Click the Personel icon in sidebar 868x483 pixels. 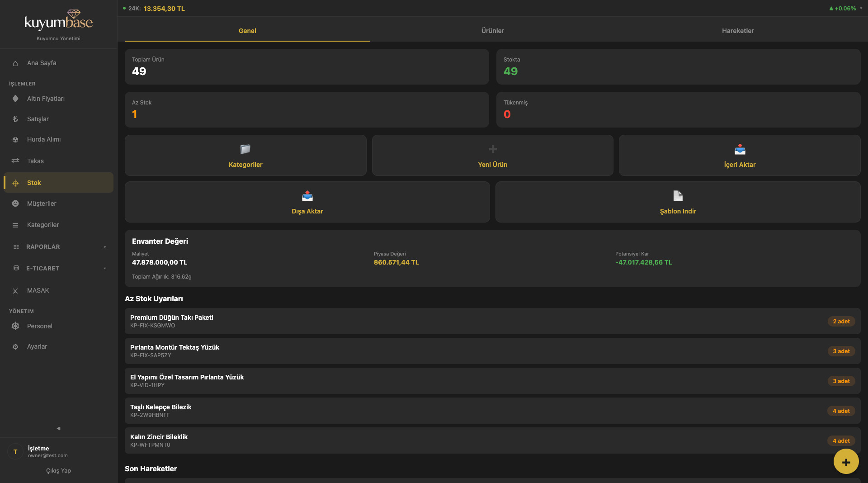point(15,326)
